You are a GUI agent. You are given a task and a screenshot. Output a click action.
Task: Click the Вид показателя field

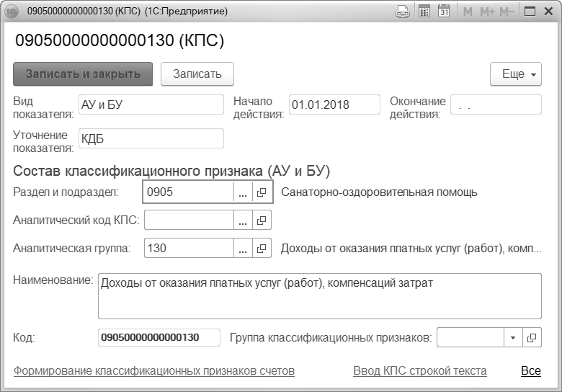(151, 104)
